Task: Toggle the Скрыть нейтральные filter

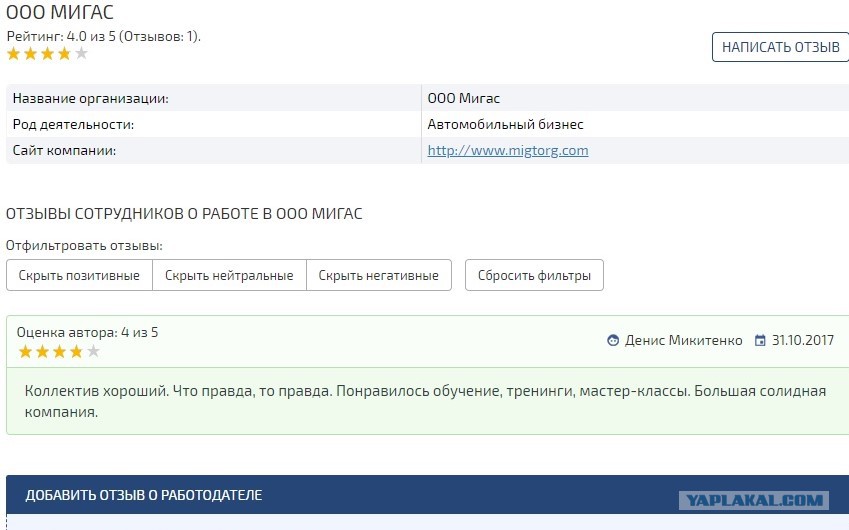Action: [x=229, y=275]
